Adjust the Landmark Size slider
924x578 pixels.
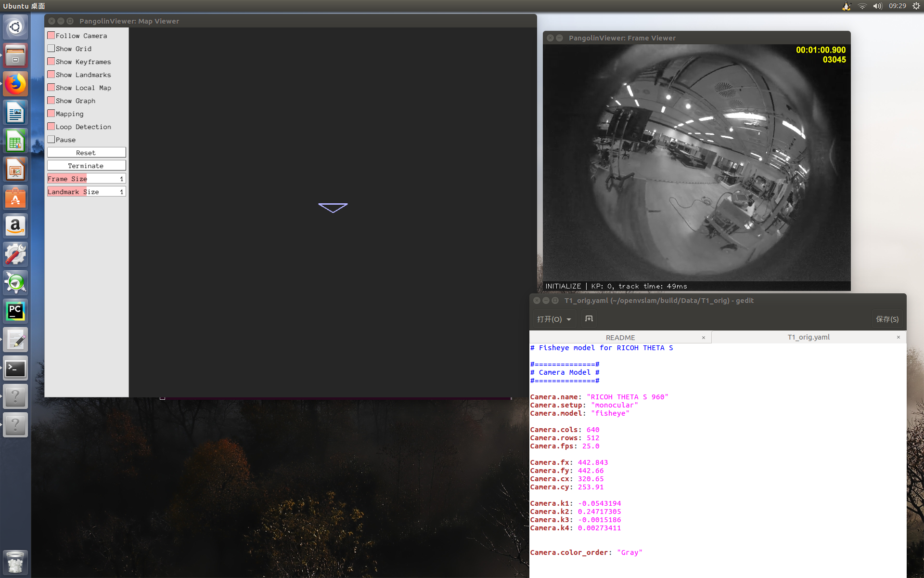[x=86, y=191]
